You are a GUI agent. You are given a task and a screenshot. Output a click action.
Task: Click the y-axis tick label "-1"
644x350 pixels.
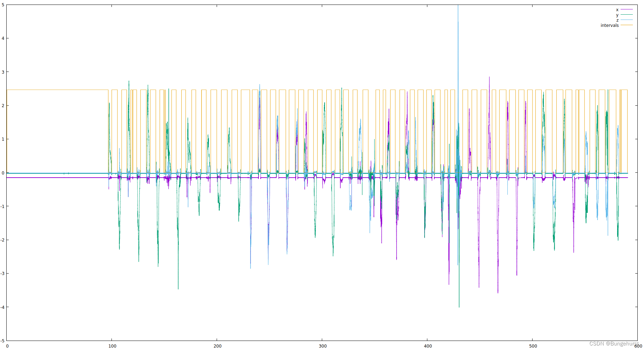tap(2, 207)
